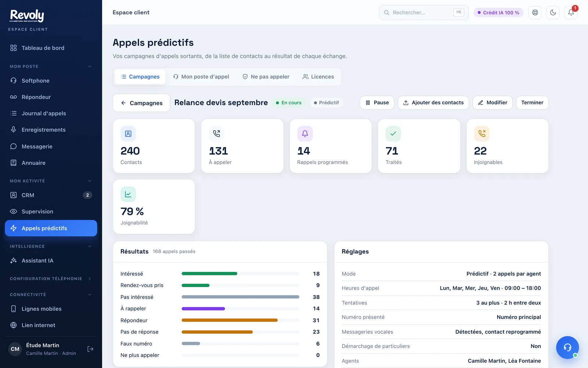
Task: Open Enregistrements in the sidebar
Action: [x=51, y=130]
